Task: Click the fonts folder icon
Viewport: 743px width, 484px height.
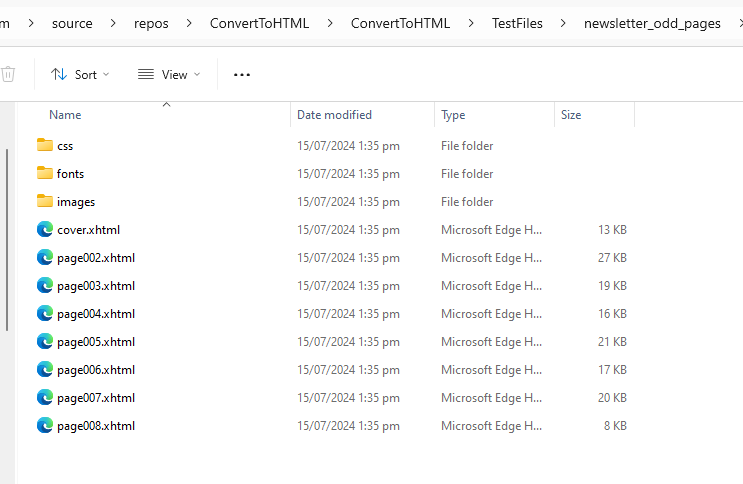Action: (x=44, y=173)
